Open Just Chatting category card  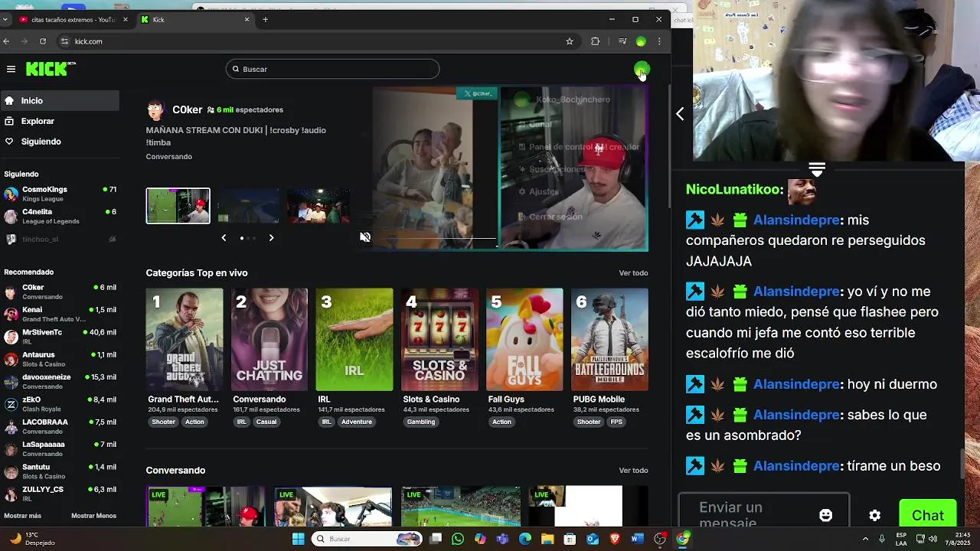tap(269, 339)
